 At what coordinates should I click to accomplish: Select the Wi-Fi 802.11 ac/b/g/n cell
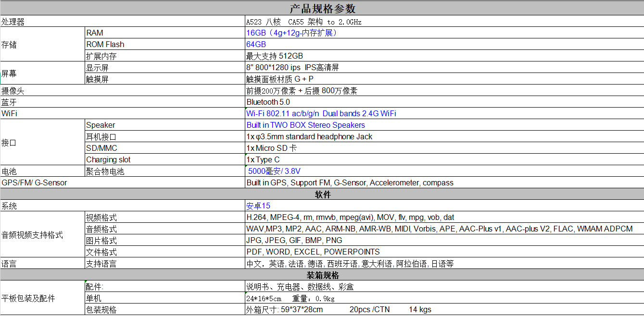pos(444,114)
